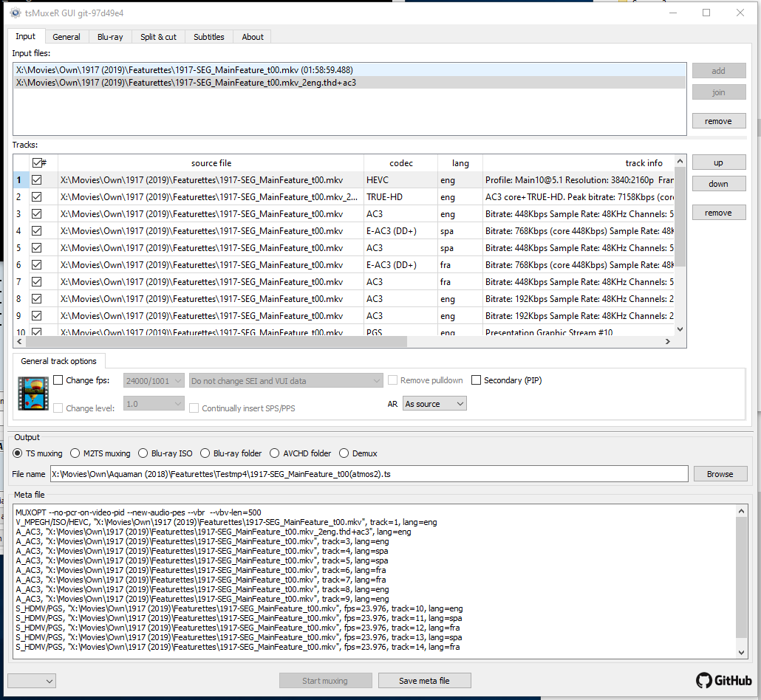
Task: Click Browse to choose output file
Action: tap(719, 474)
